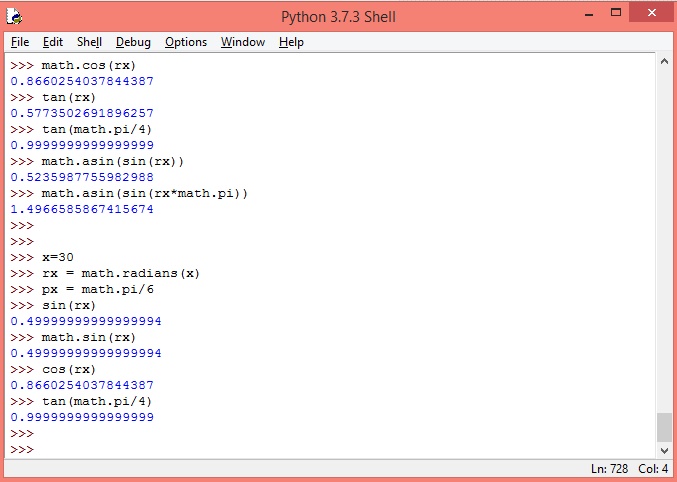This screenshot has height=482, width=677.
Task: Click the scrollbar up arrow
Action: (664, 62)
